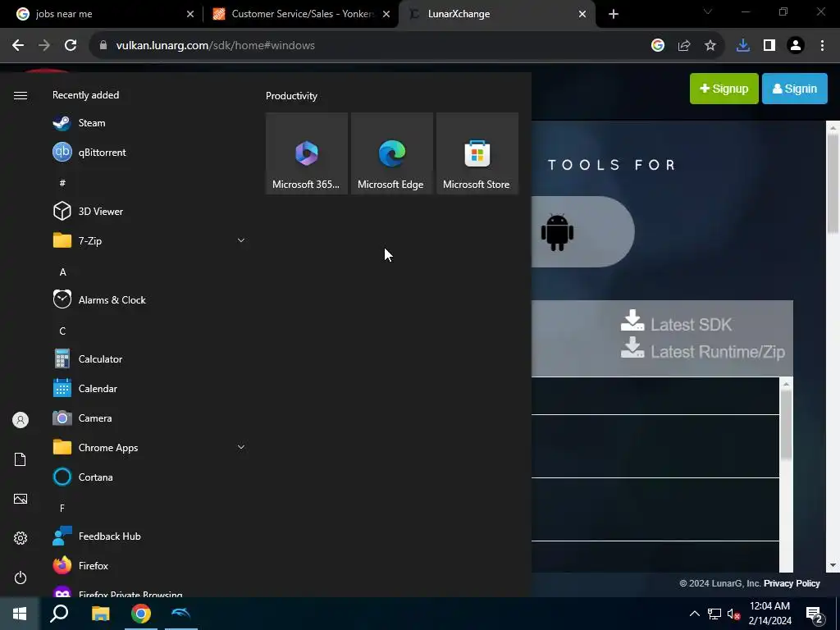Show hidden system tray icons
Screen dimensions: 840x630
pos(694,614)
